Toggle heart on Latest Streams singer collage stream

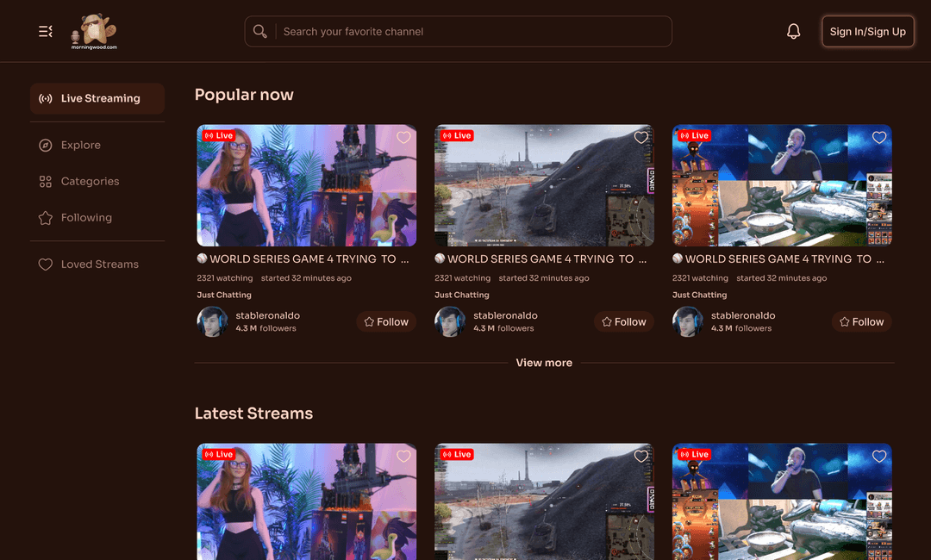click(879, 457)
